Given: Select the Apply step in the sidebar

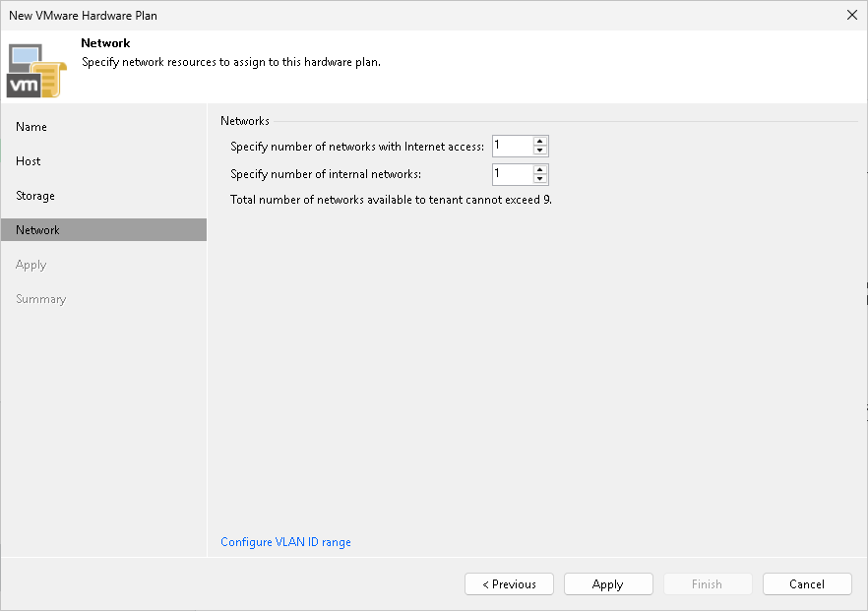Looking at the screenshot, I should (x=31, y=264).
